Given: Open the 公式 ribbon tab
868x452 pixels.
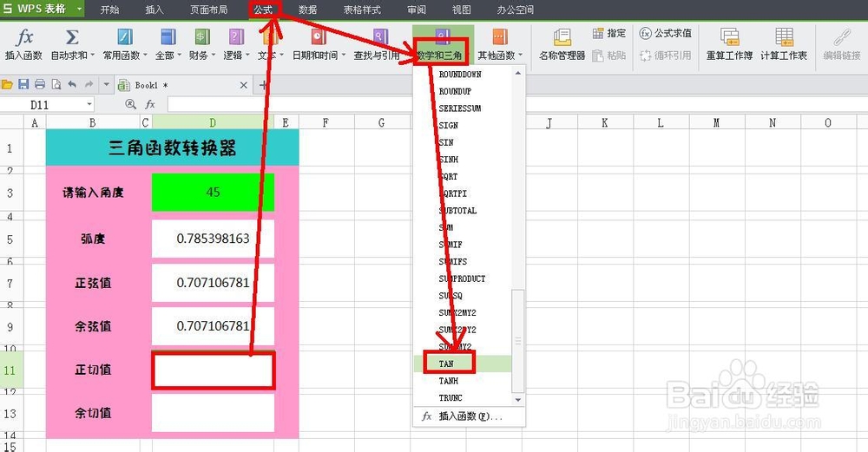Looking at the screenshot, I should [264, 10].
